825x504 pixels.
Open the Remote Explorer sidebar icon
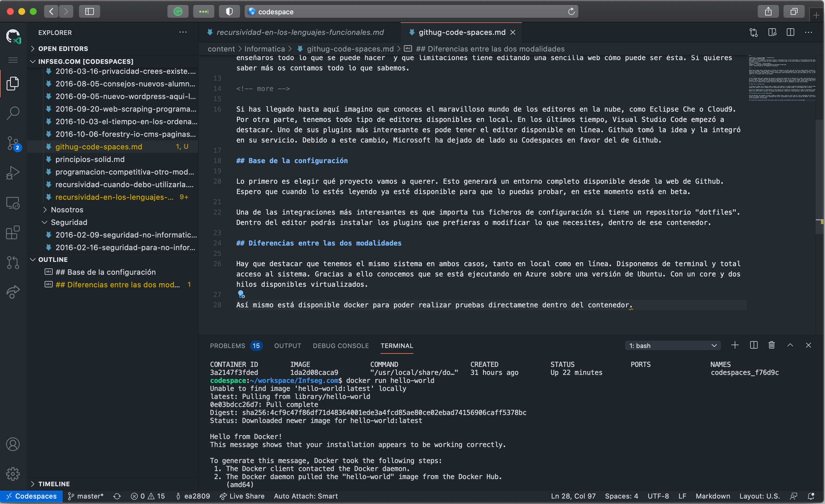click(13, 203)
